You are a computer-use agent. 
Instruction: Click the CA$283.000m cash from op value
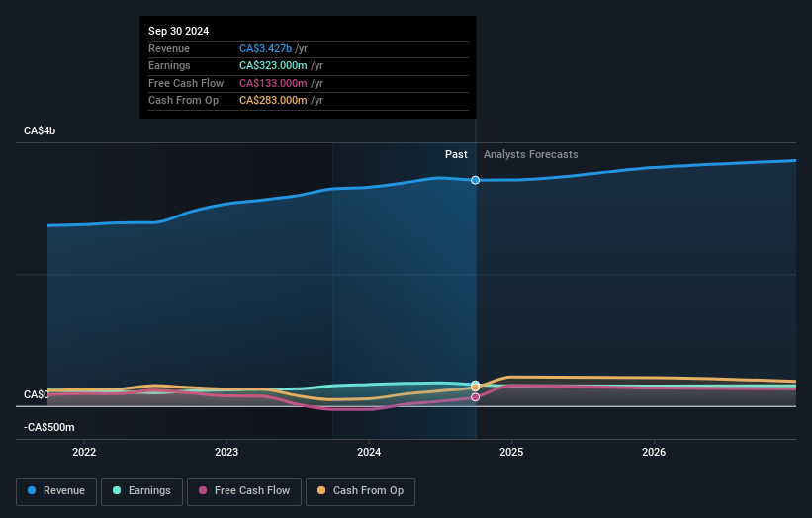tap(273, 101)
